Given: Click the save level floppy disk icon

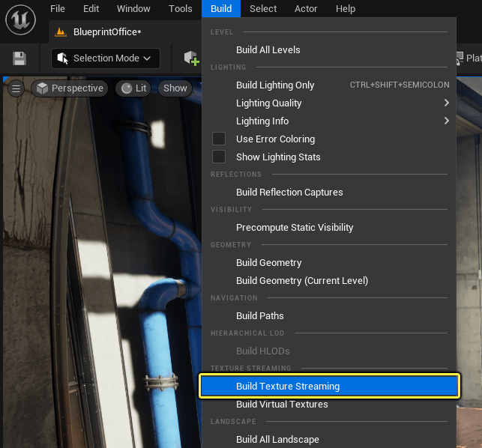Looking at the screenshot, I should [19, 58].
